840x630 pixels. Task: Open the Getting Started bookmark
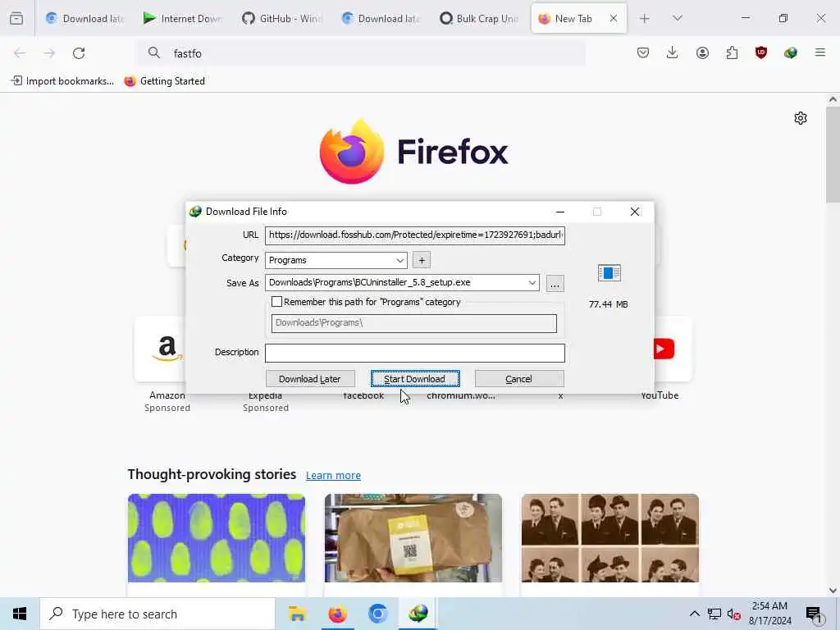click(164, 81)
